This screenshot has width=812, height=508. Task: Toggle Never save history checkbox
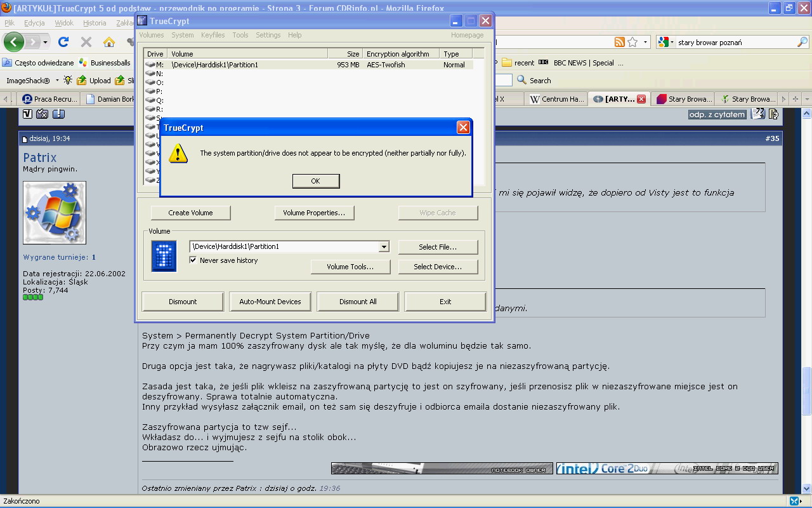pyautogui.click(x=193, y=260)
